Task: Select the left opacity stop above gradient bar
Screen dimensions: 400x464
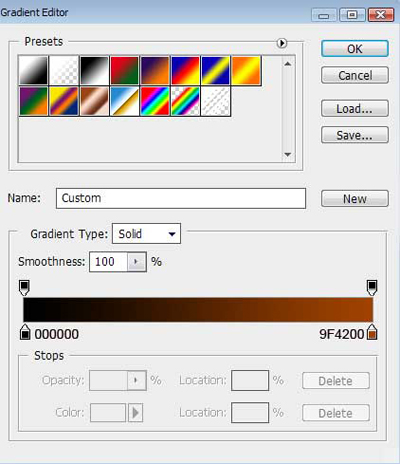Action: coord(24,288)
